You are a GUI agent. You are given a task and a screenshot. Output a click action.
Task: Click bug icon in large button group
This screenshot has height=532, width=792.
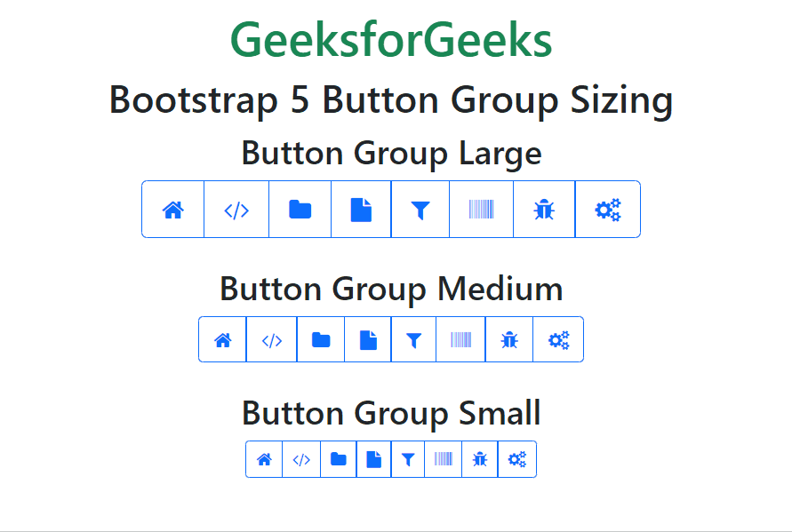click(x=544, y=210)
